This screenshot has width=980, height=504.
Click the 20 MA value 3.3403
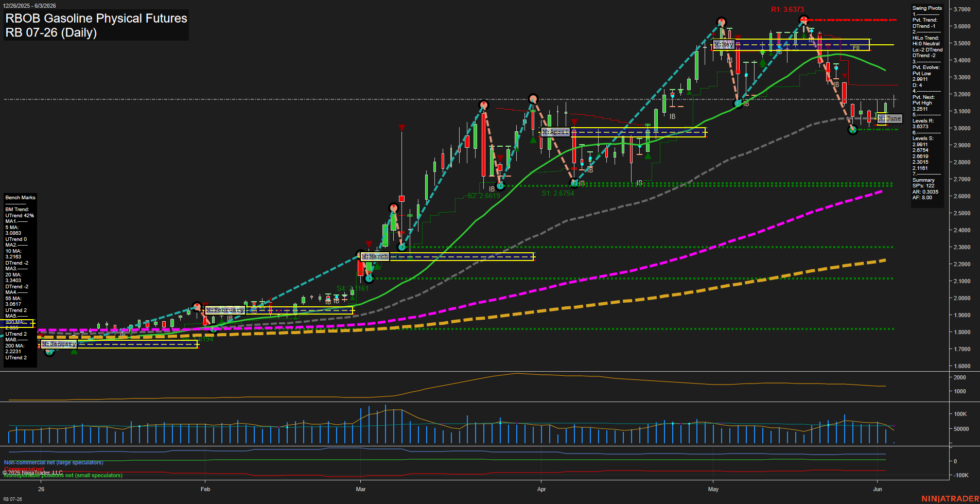click(x=13, y=281)
